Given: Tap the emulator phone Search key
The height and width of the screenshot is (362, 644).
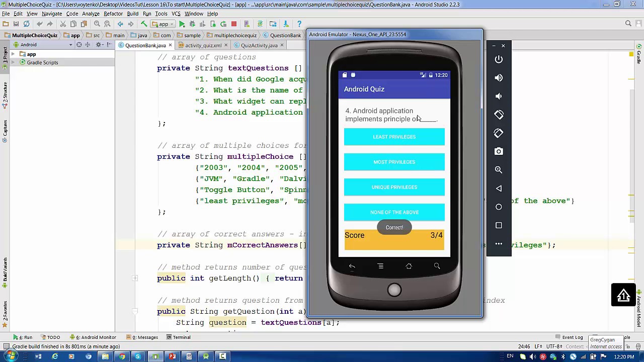Looking at the screenshot, I should coord(437,266).
